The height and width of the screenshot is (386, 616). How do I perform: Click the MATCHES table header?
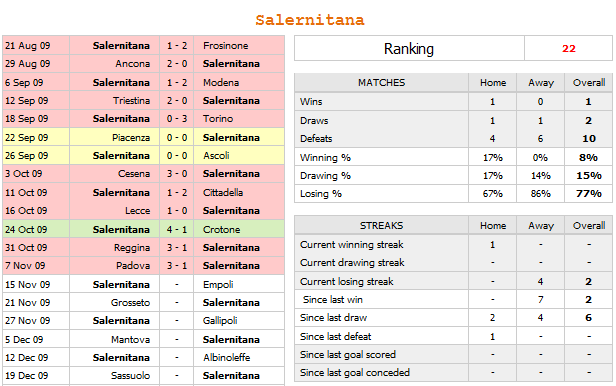[x=381, y=82]
